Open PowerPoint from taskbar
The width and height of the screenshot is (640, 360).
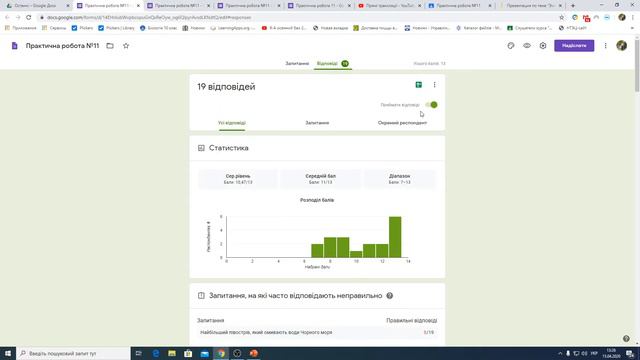[x=253, y=353]
